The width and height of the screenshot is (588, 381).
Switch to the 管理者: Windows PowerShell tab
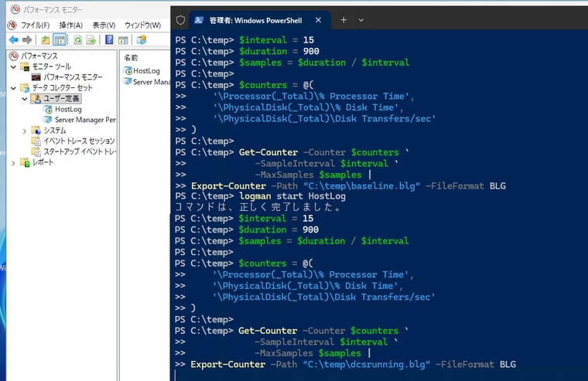pos(255,21)
